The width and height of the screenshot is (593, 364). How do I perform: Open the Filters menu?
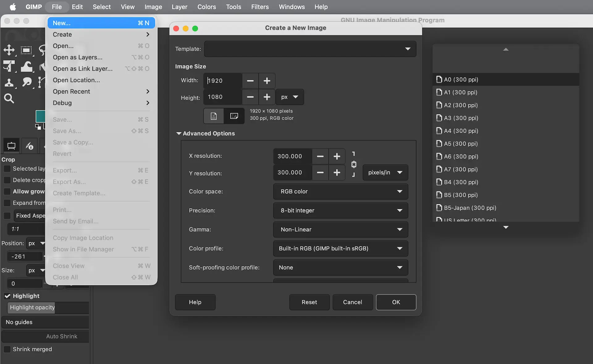tap(260, 7)
